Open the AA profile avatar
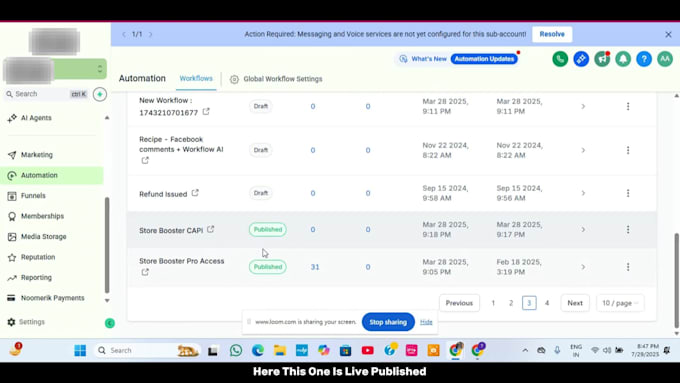Viewport: 680px width, 383px height. pyautogui.click(x=665, y=59)
